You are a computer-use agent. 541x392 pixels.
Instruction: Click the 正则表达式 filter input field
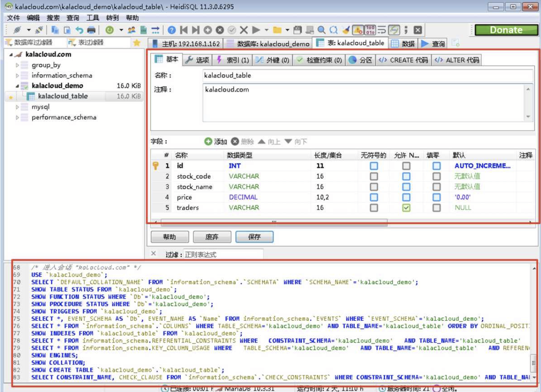(223, 255)
